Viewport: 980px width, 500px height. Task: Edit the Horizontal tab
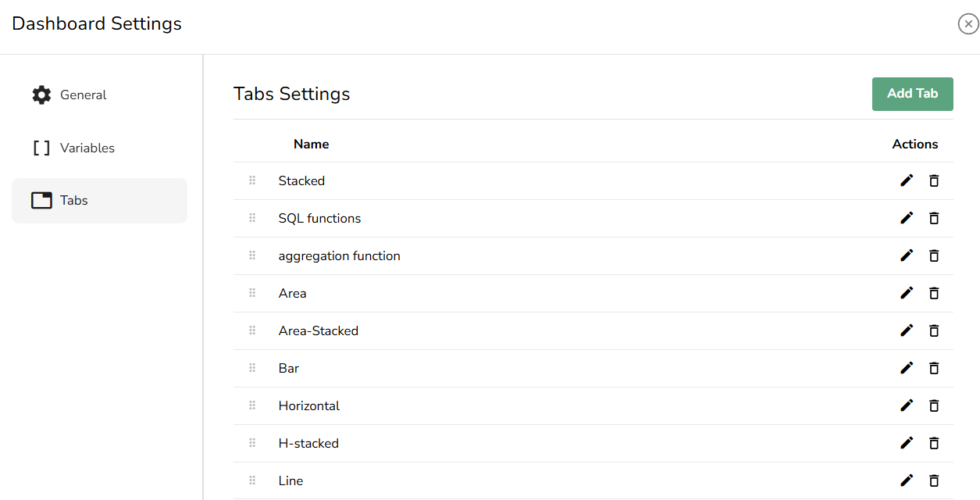907,405
